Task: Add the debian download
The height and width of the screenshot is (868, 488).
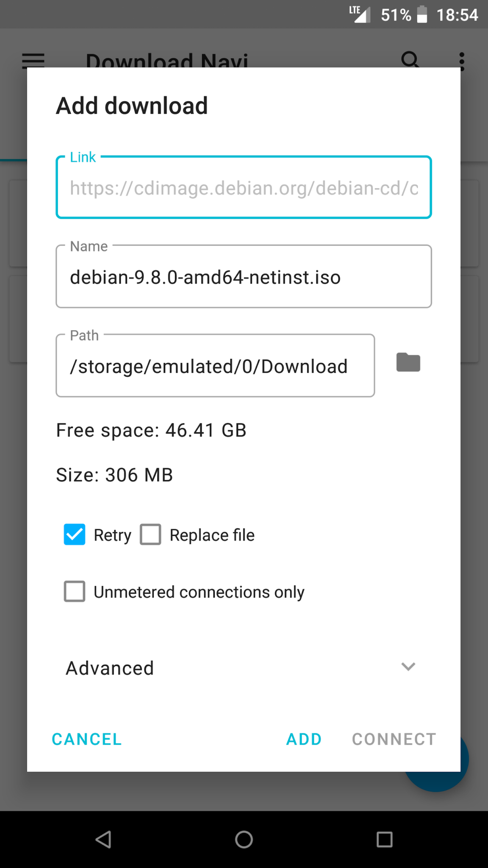Action: [x=303, y=739]
